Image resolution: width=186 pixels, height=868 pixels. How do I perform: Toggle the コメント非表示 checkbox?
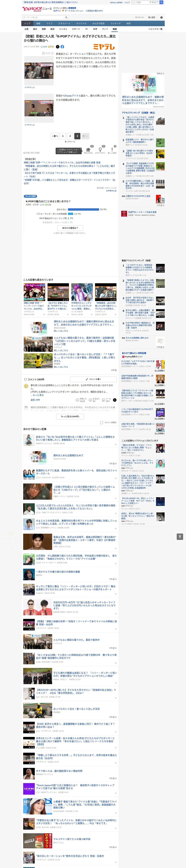[102, 423]
